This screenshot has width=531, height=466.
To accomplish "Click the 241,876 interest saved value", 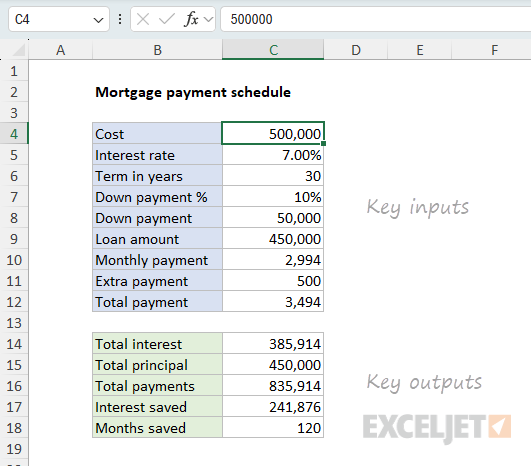I will tap(273, 407).
